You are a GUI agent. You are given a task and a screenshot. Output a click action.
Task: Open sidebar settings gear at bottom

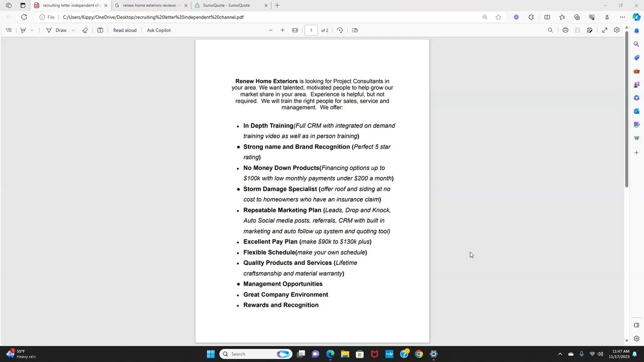pyautogui.click(x=636, y=338)
